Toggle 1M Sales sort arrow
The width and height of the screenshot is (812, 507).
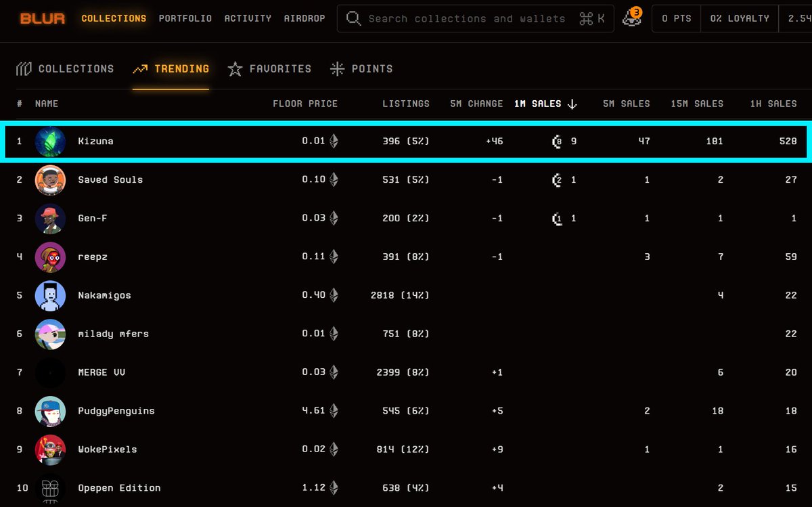tap(572, 104)
